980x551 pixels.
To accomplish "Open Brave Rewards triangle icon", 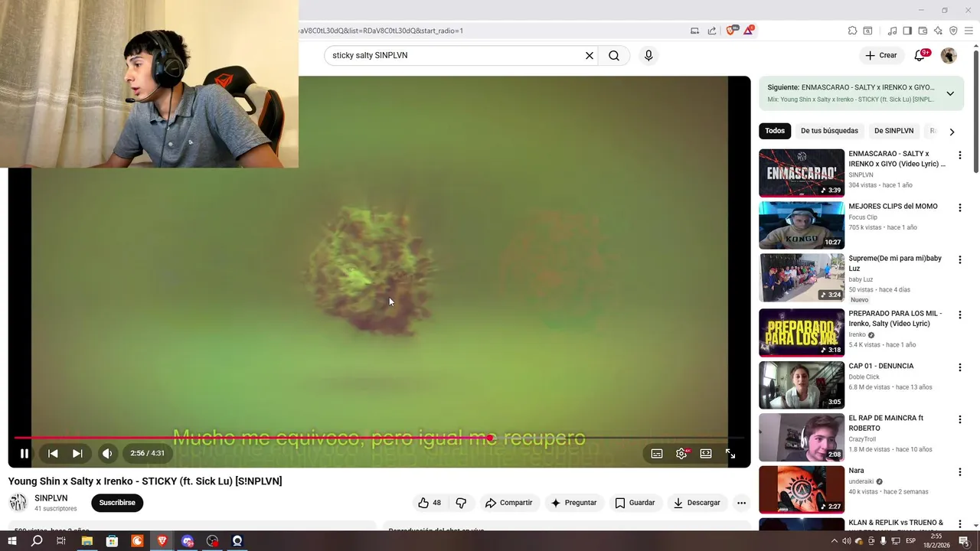I will 748,31.
